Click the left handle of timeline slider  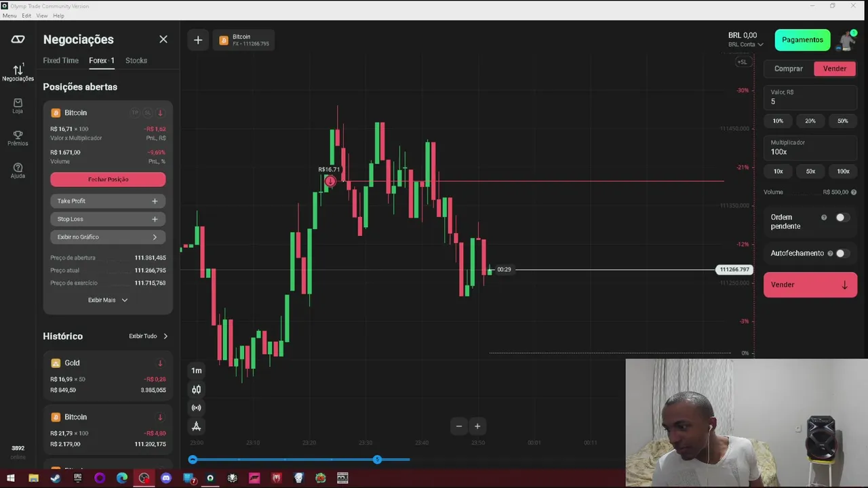pos(193,460)
